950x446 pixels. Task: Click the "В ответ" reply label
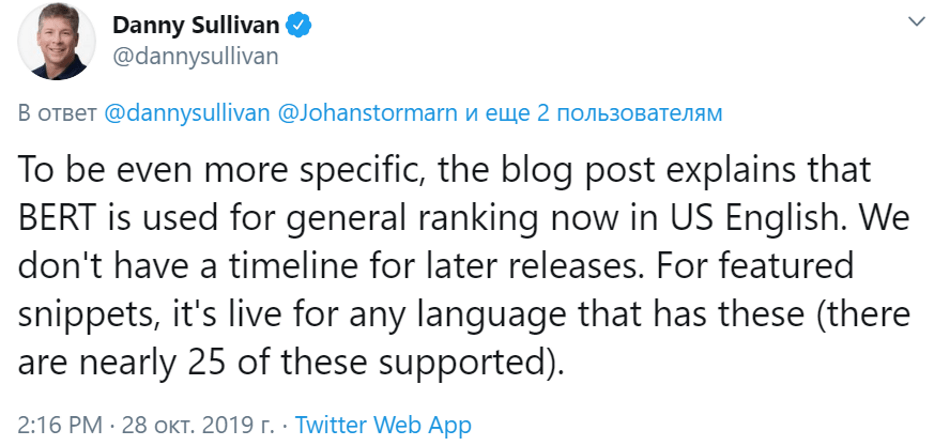click(x=59, y=113)
